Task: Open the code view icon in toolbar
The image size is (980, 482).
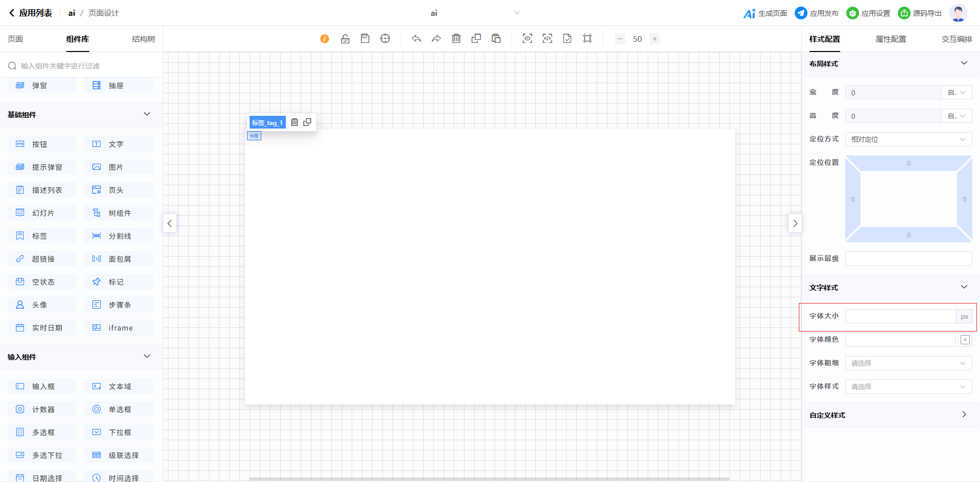Action: (x=547, y=39)
